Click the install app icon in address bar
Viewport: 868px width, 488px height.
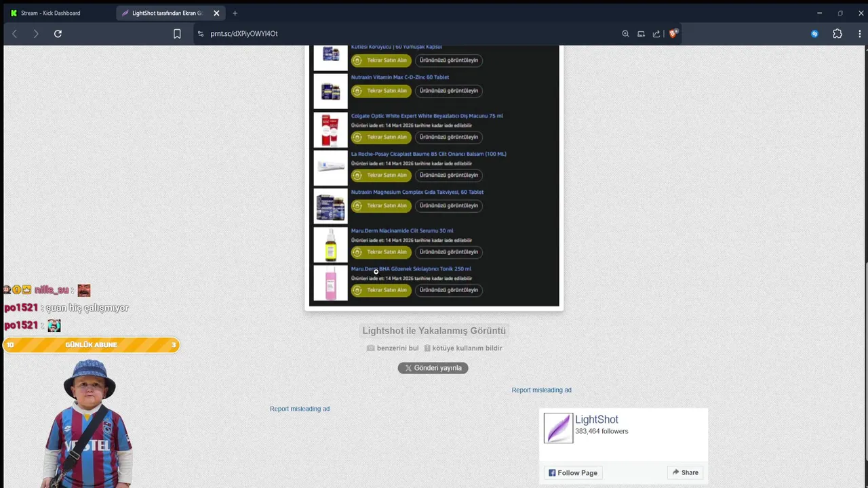click(x=641, y=33)
